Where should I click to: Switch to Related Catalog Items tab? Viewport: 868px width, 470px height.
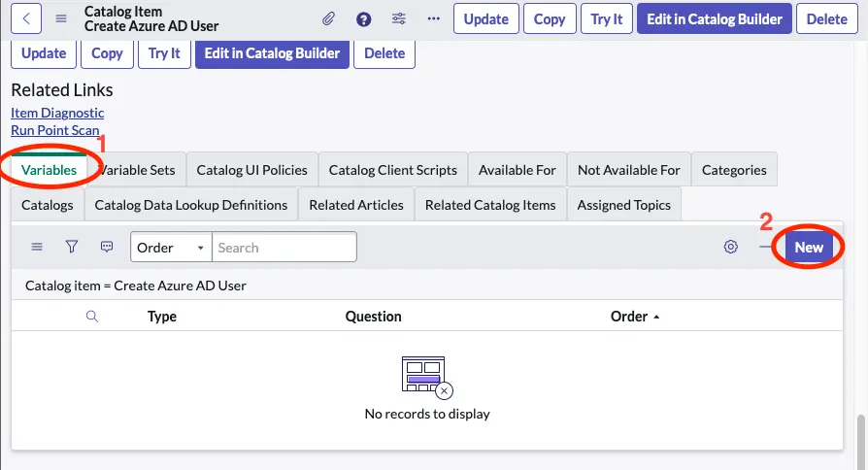pyautogui.click(x=490, y=205)
